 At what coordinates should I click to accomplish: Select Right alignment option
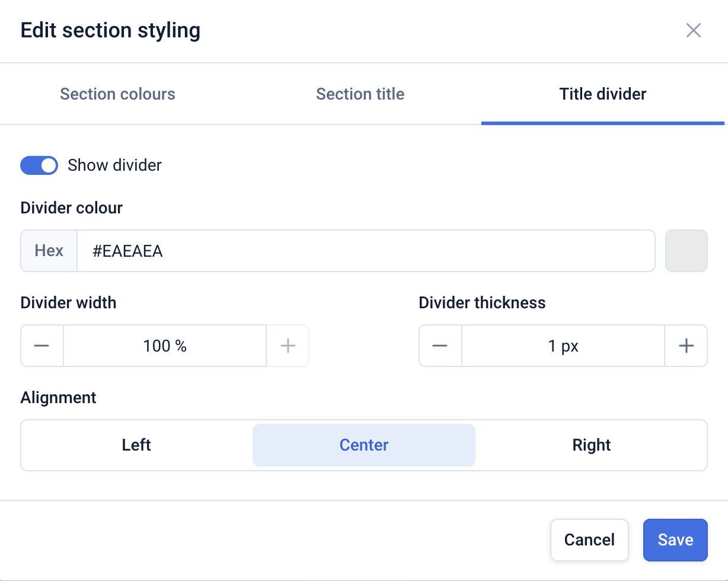click(592, 445)
